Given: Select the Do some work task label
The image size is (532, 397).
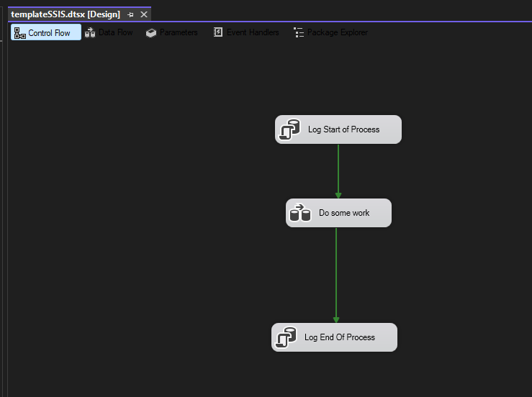Looking at the screenshot, I should (344, 214).
